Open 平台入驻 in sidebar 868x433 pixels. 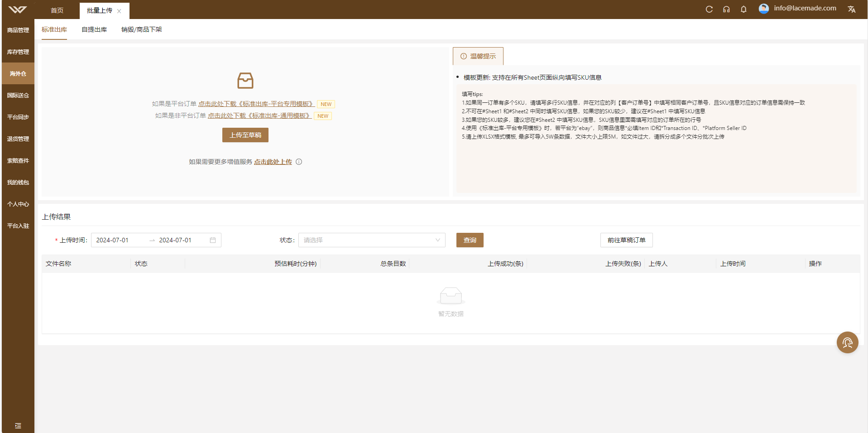tap(18, 226)
